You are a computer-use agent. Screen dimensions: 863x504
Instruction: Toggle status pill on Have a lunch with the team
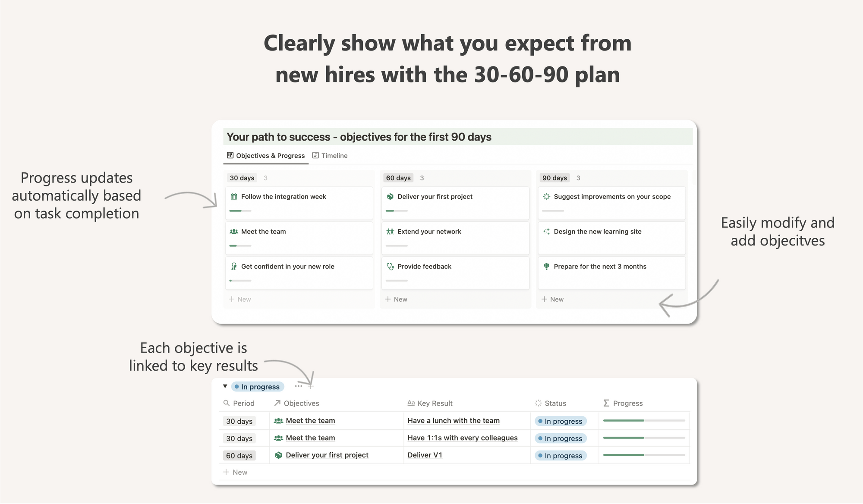pyautogui.click(x=560, y=421)
